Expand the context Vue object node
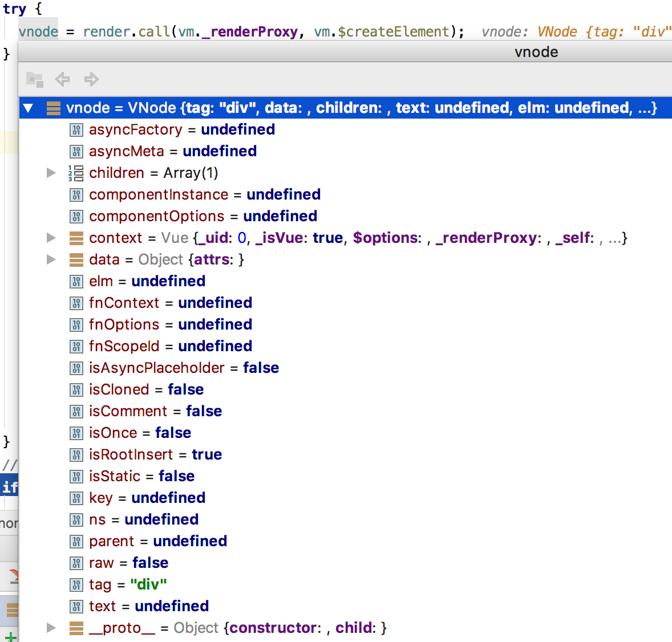The height and width of the screenshot is (642, 672). [51, 238]
